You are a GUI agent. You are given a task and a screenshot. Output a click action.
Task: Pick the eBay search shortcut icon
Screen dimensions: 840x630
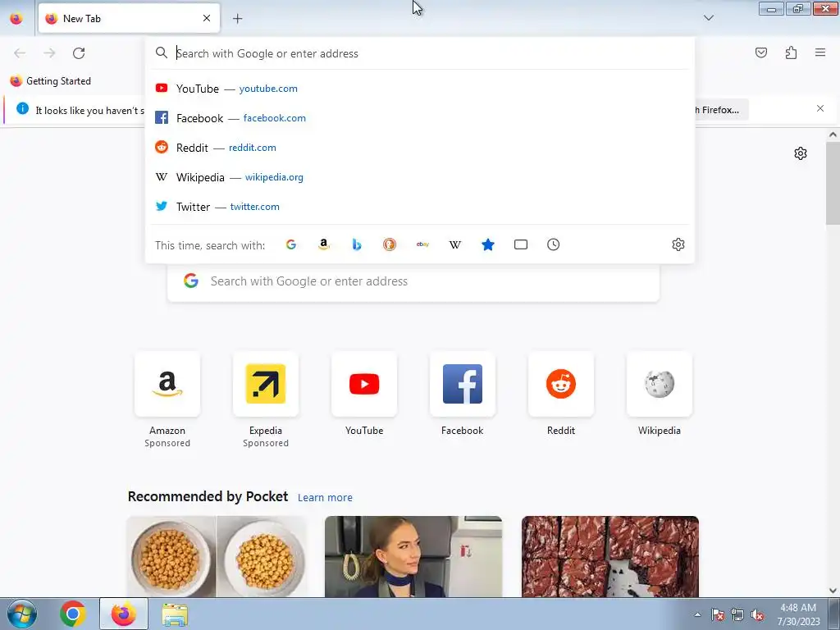[422, 244]
